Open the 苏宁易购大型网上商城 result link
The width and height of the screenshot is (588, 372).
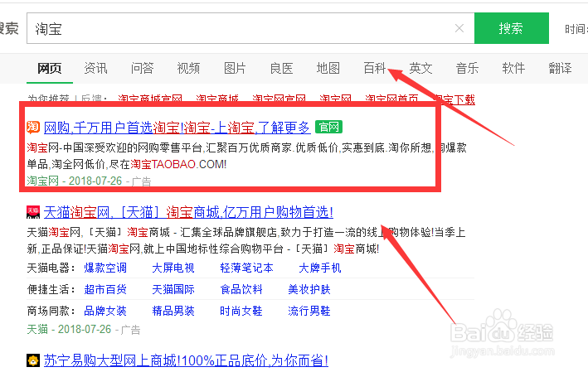(186, 360)
